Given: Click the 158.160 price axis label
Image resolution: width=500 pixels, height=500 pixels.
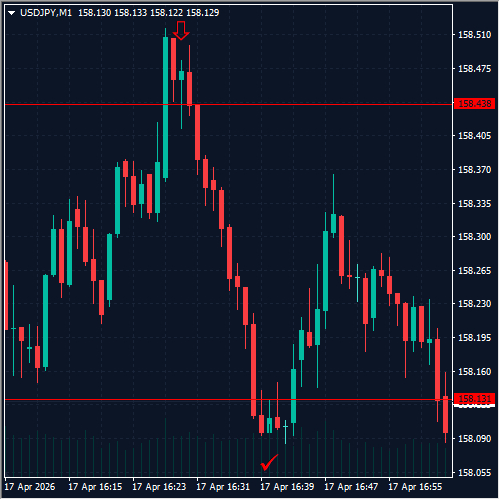Looking at the screenshot, I should point(474,371).
